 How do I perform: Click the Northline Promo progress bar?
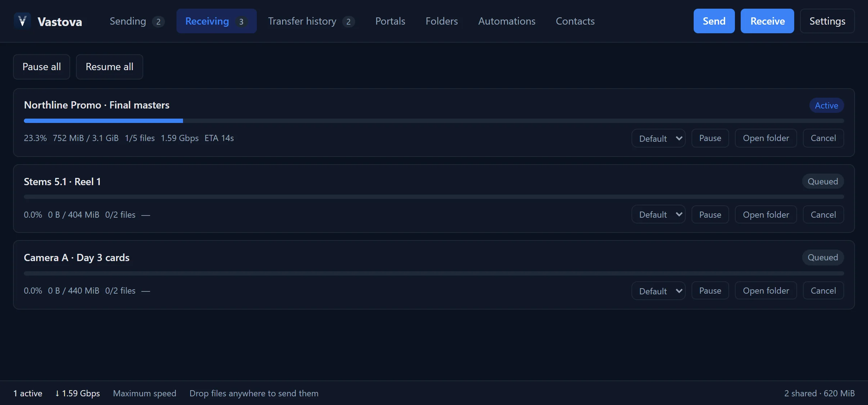click(434, 121)
